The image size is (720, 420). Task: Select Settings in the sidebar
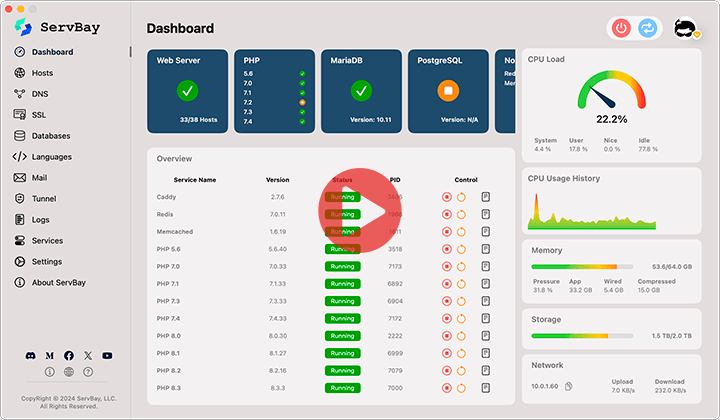(x=46, y=262)
